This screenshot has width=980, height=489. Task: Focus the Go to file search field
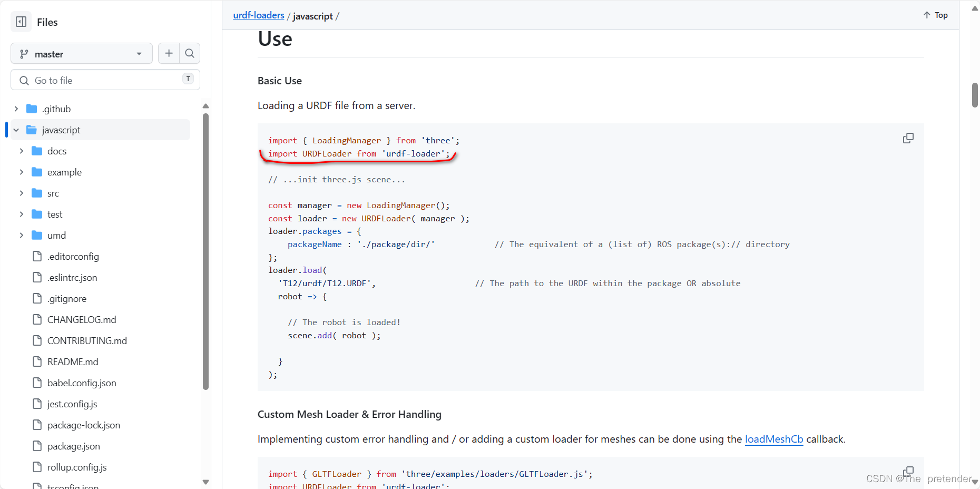105,80
